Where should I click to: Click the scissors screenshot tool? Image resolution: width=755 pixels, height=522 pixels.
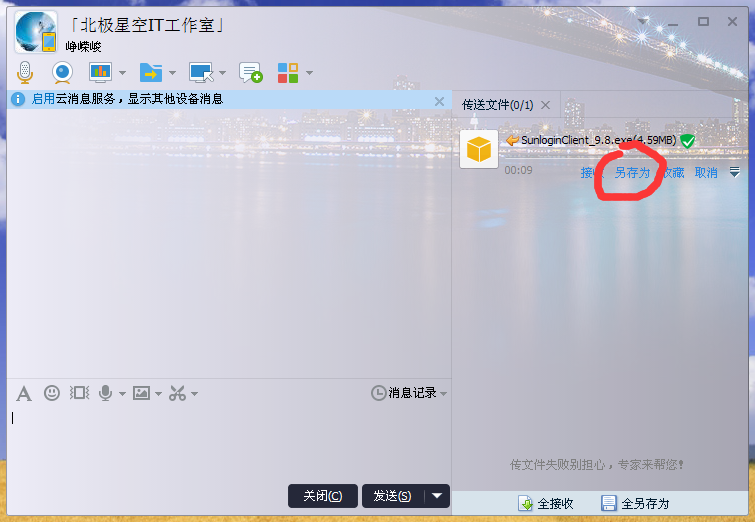177,393
